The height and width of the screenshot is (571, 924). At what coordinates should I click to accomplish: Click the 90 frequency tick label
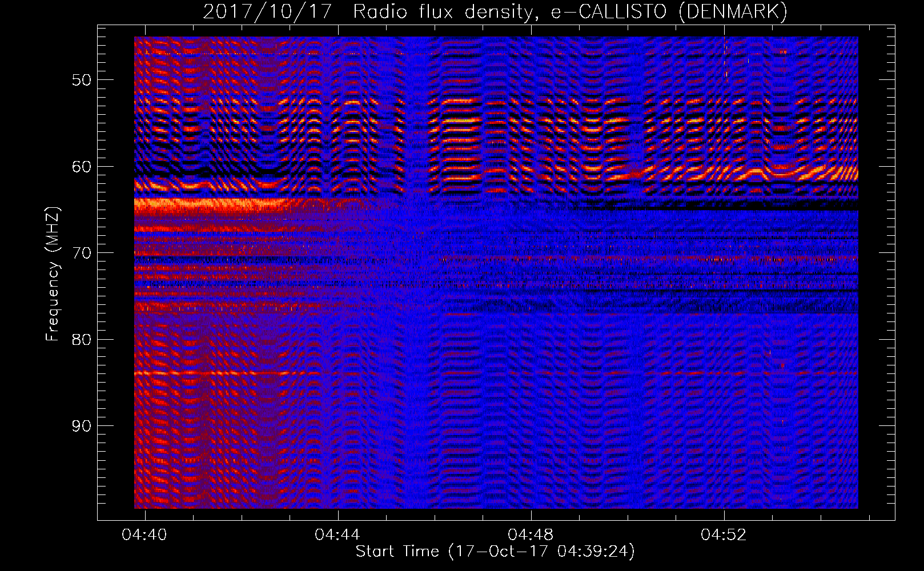click(82, 426)
